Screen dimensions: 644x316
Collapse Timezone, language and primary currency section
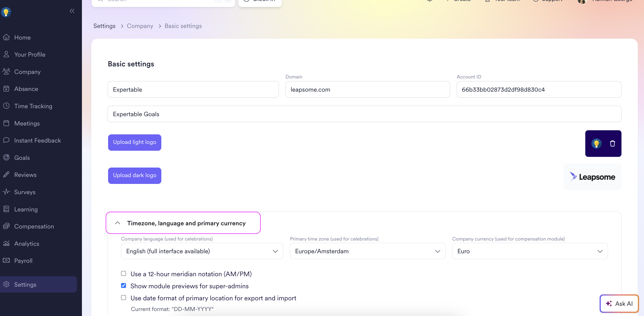(118, 223)
